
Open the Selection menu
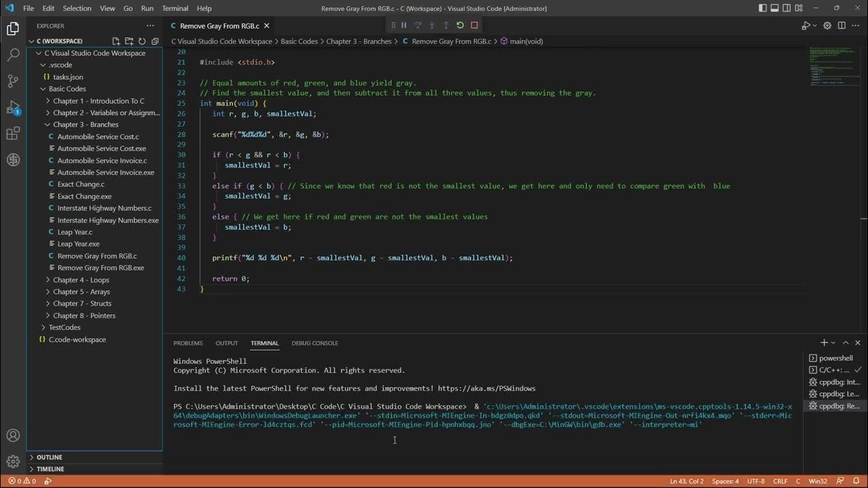click(77, 8)
